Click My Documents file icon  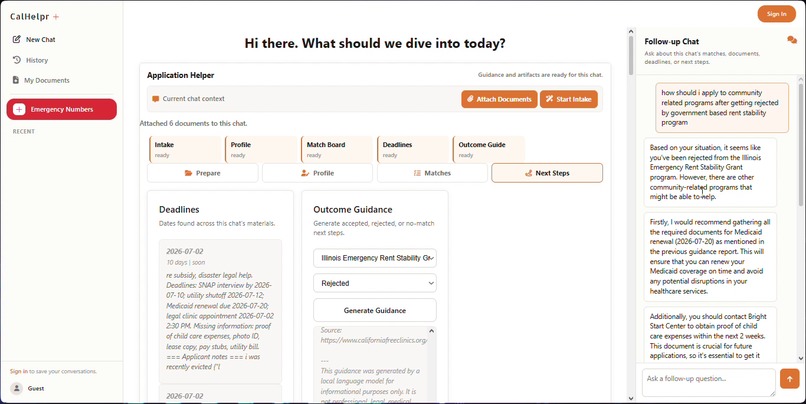[x=16, y=80]
